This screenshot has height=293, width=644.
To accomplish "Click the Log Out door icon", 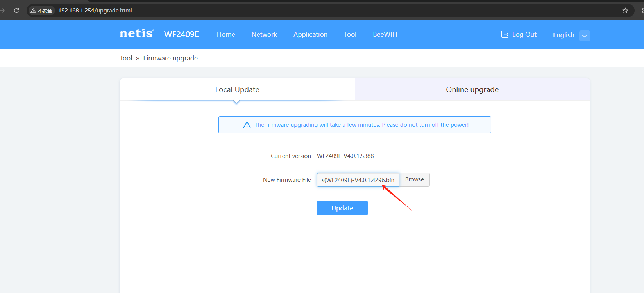I will click(x=505, y=34).
